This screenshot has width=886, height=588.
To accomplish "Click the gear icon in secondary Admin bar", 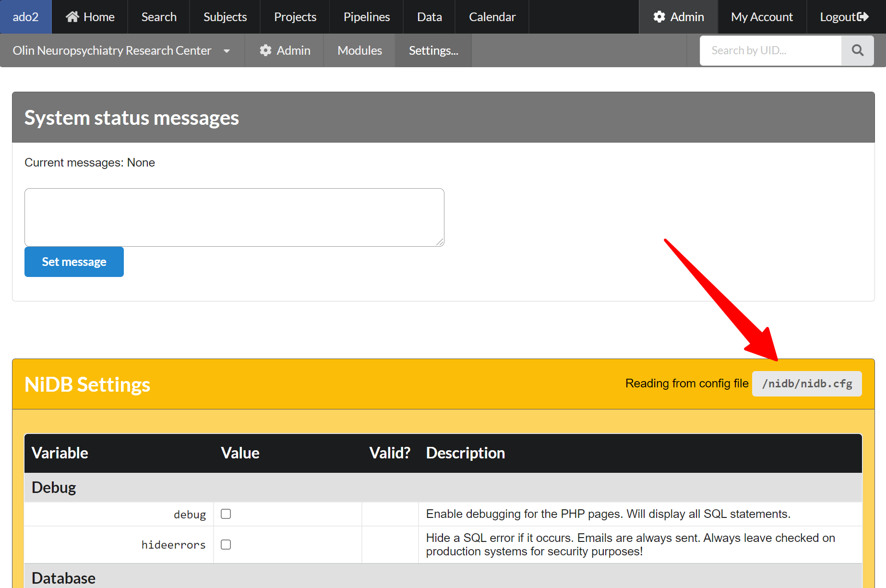I will [265, 50].
